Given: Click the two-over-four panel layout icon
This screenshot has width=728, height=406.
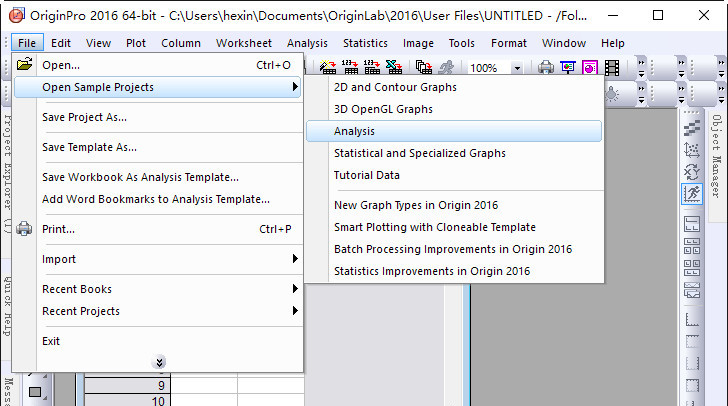Looking at the screenshot, I should 692,268.
